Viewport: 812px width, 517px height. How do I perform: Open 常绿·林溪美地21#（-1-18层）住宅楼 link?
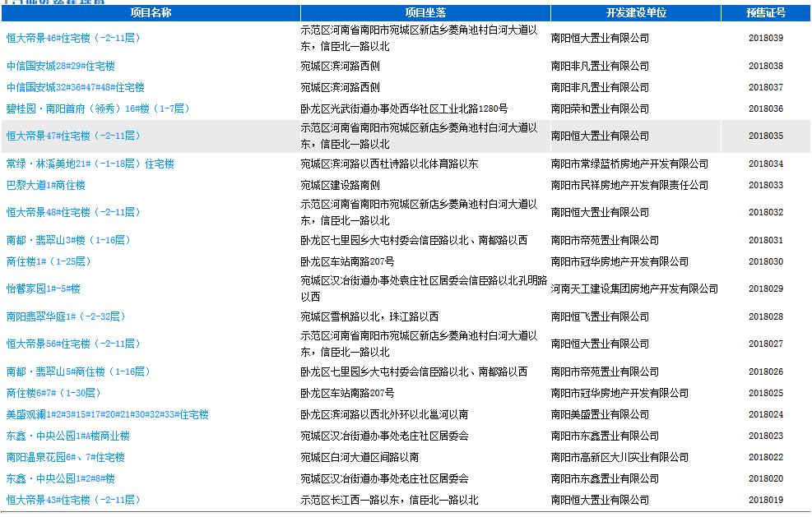[90, 164]
